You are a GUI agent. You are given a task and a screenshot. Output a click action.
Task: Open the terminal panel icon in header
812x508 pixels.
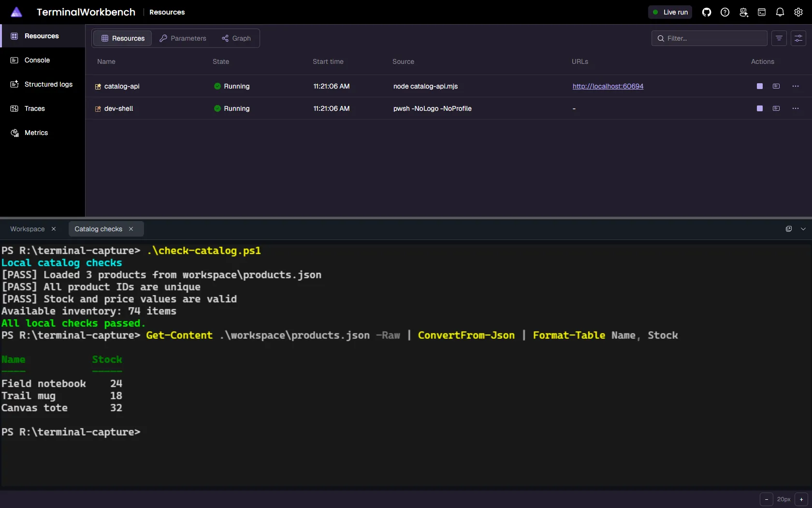coord(762,12)
